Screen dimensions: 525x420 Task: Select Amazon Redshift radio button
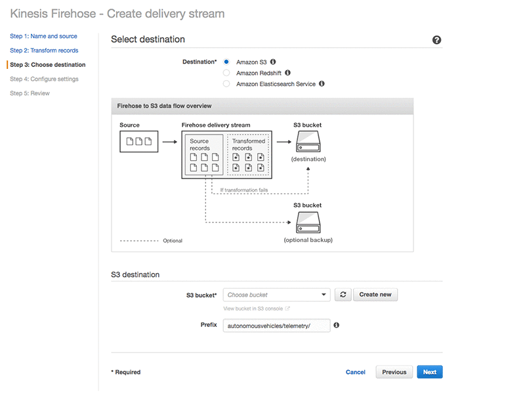point(226,73)
